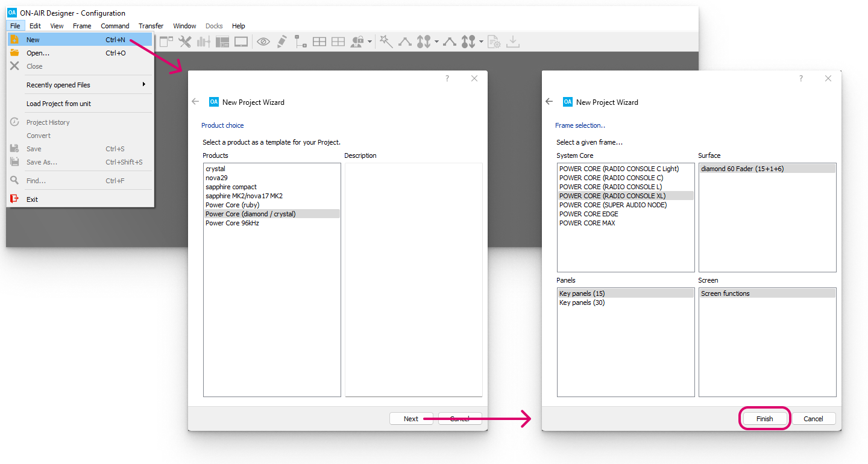Screen dimensions: 868x464
Task: Click the audio level bars toolbar icon
Action: pos(204,42)
